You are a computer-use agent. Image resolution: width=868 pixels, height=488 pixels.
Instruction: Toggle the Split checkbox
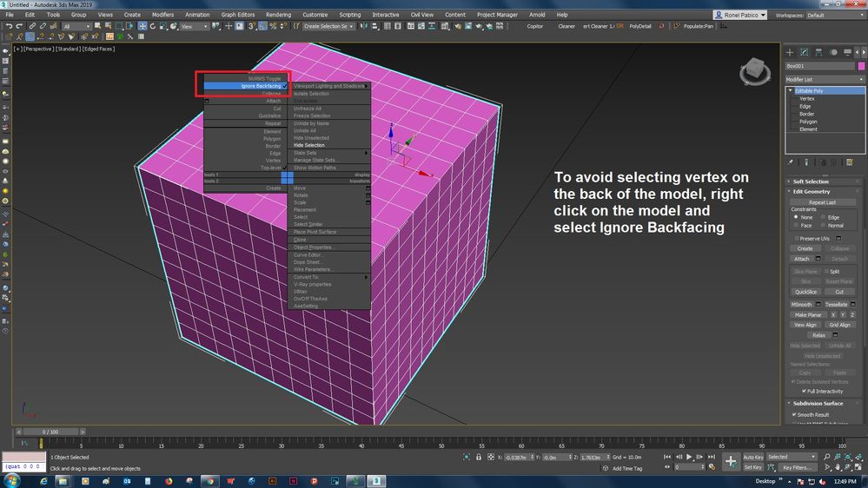point(826,272)
